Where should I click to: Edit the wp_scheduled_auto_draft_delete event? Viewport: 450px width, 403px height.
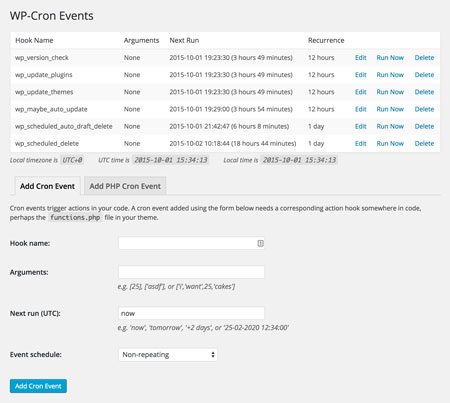click(361, 126)
